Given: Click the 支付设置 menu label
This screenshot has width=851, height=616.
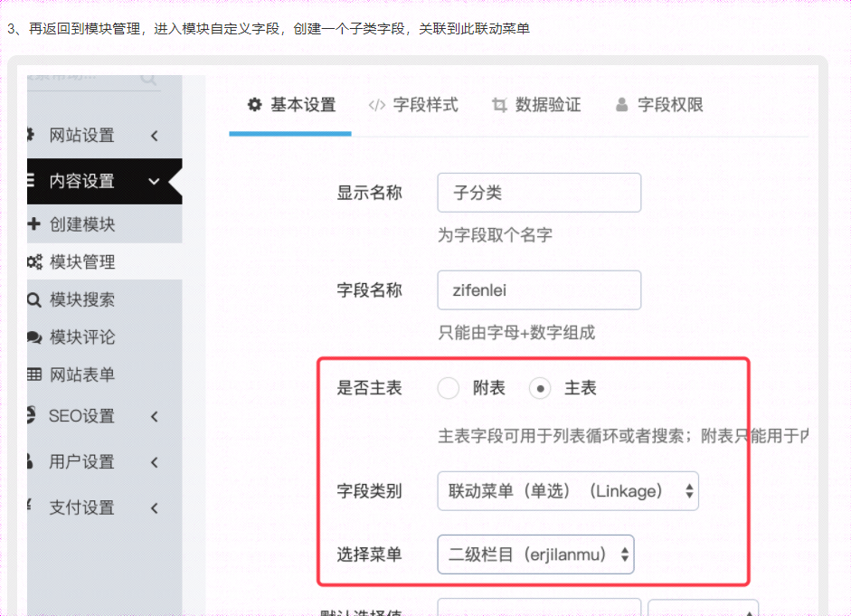Looking at the screenshot, I should (82, 508).
